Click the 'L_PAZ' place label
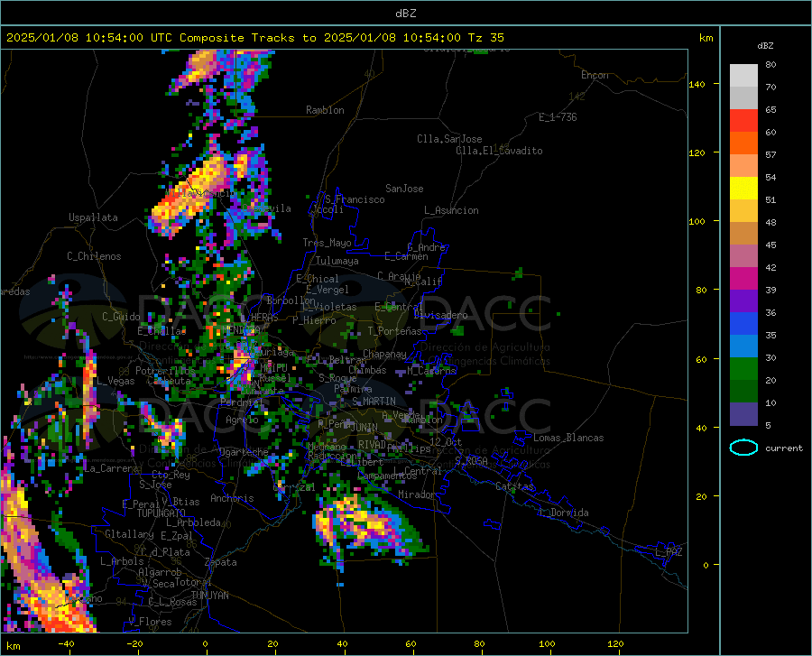Screen dimensions: 812x656 pyautogui.click(x=669, y=552)
